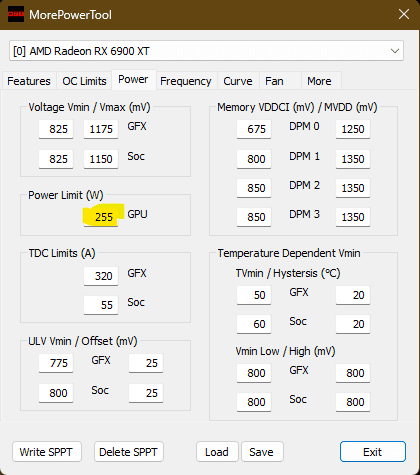Click the Exit button
This screenshot has width=420, height=475.
coord(373,452)
